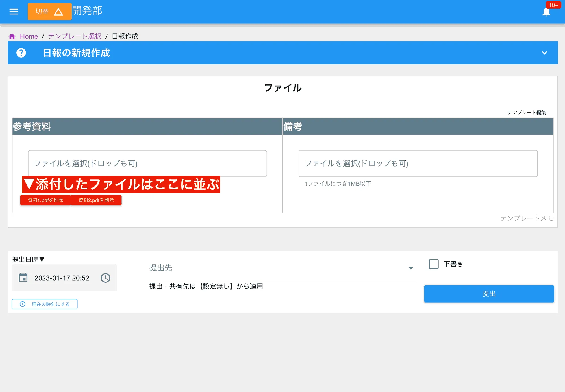Open the テンプレート選択 breadcrumb page
The width and height of the screenshot is (565, 392).
(74, 36)
